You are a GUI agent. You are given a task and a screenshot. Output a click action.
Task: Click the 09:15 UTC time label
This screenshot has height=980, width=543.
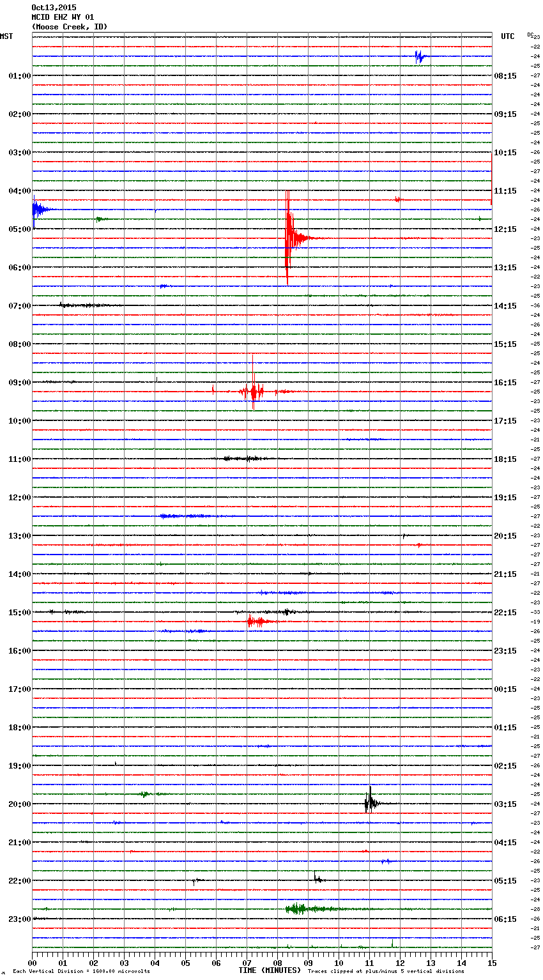(x=505, y=114)
